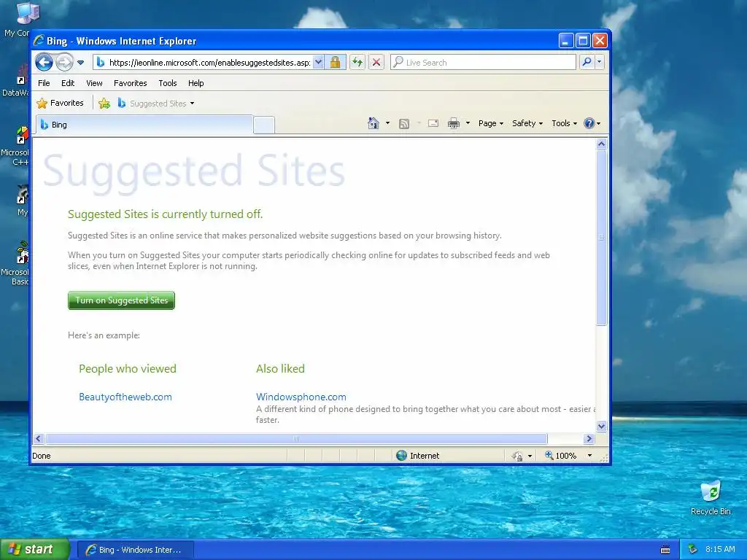This screenshot has height=560, width=747.
Task: Click the Internet Explorer title bar icon
Action: (39, 41)
